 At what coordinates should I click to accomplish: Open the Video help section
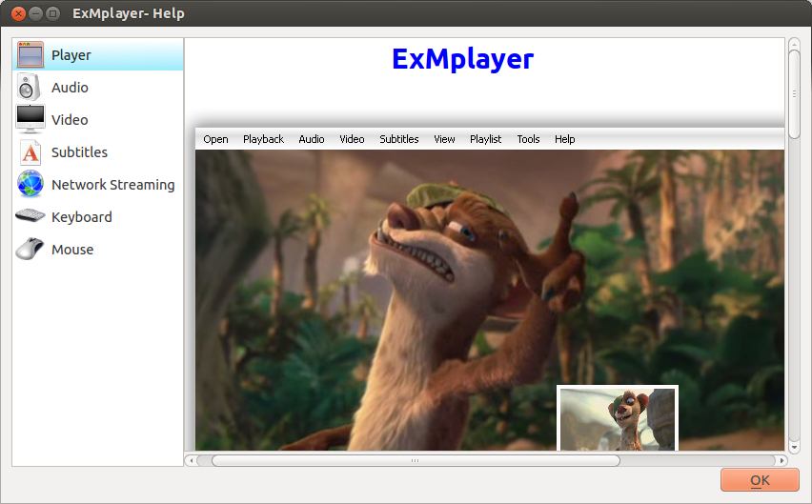click(98, 119)
